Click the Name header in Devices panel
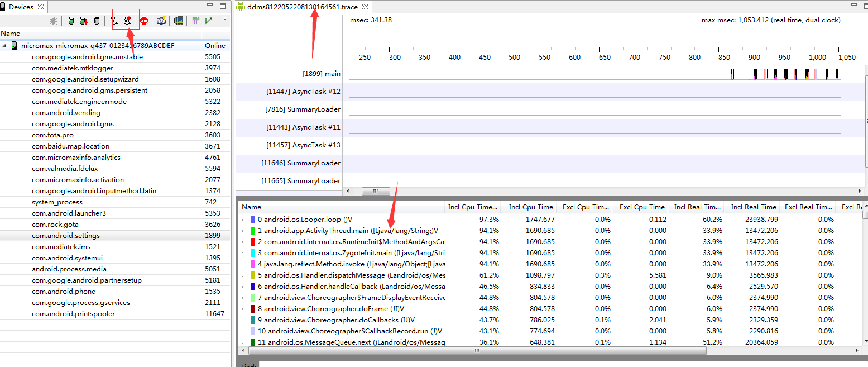 coord(100,34)
